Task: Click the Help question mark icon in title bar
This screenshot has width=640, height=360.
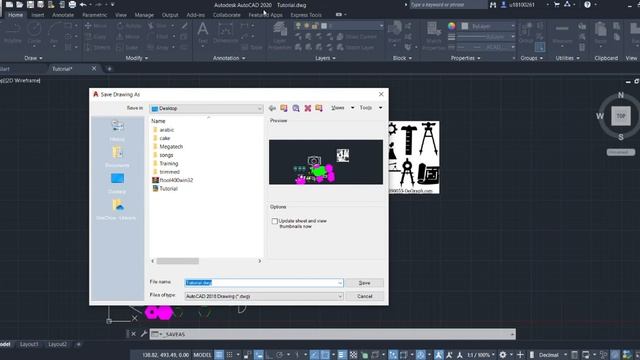Action: point(587,5)
